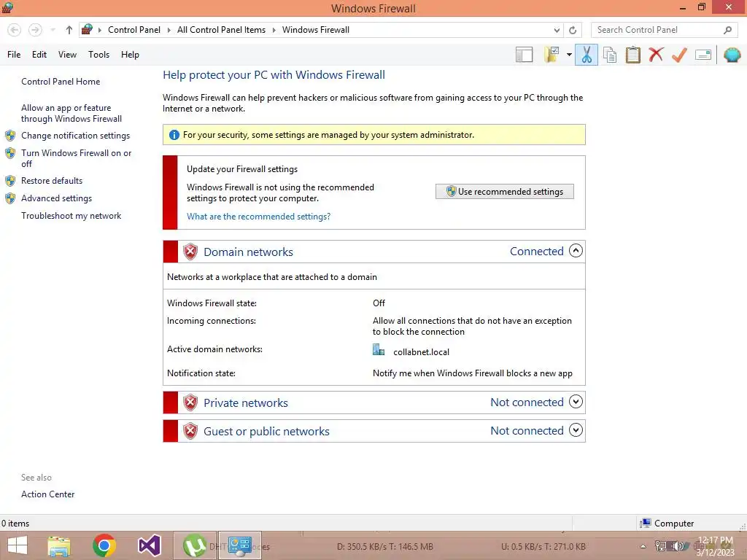Open the File menu

pyautogui.click(x=14, y=55)
